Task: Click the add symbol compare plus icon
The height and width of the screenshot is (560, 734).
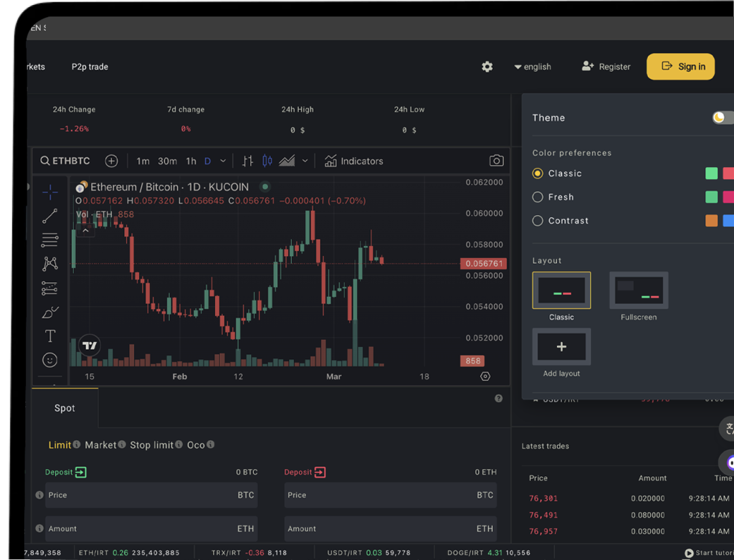Action: click(111, 161)
